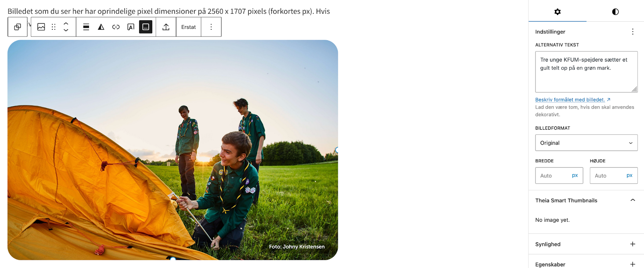This screenshot has width=644, height=268.
Task: Click the upload arrow icon in toolbar
Action: coord(166,27)
